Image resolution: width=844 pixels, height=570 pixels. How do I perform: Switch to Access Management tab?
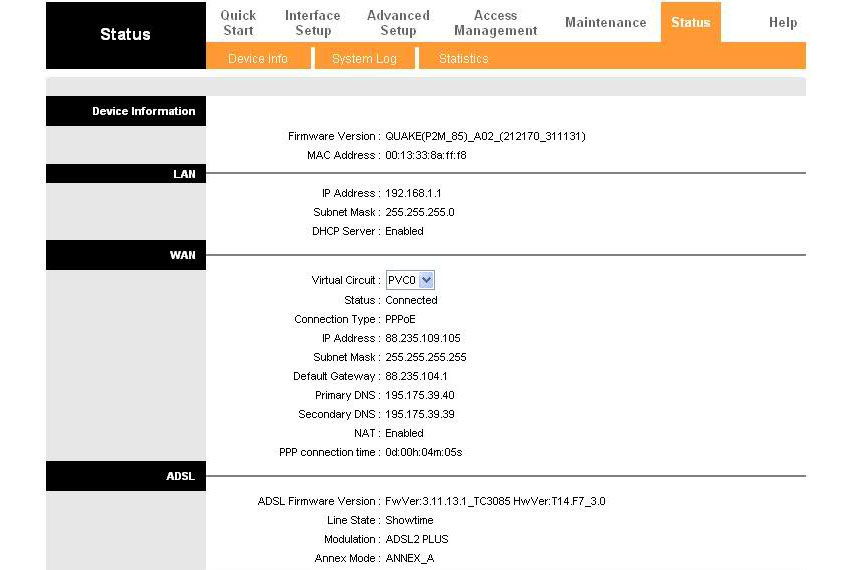[x=495, y=23]
